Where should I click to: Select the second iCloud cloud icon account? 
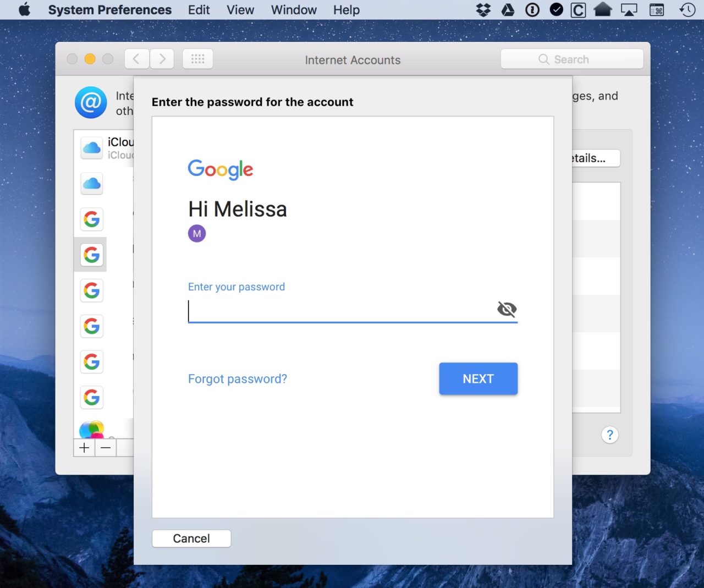click(92, 184)
